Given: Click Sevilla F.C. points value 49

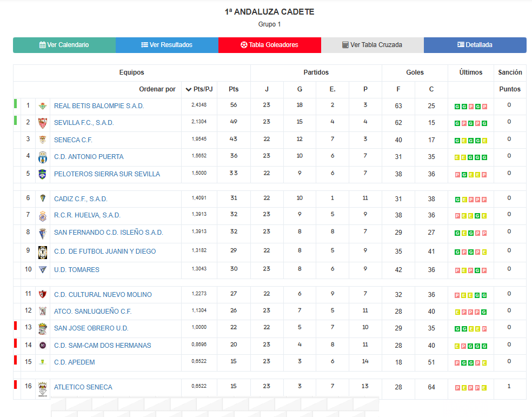Looking at the screenshot, I should [234, 122].
